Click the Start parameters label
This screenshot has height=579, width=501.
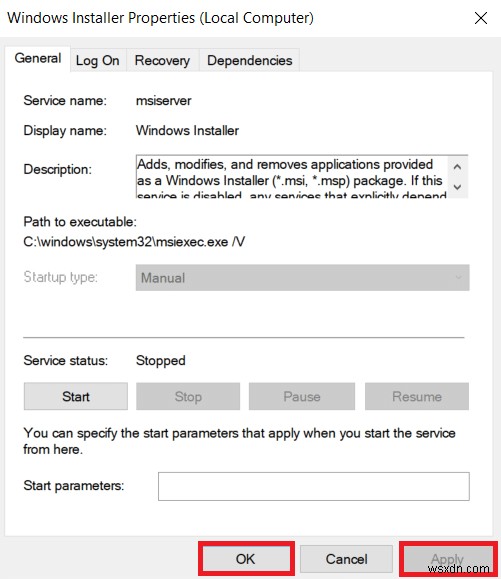point(74,486)
